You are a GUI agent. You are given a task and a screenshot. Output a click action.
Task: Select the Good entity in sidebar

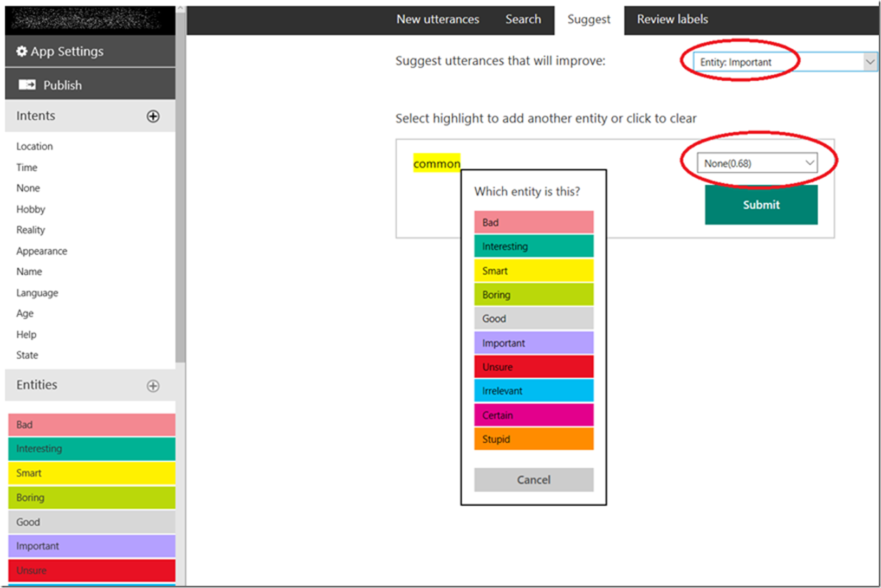[x=92, y=522]
